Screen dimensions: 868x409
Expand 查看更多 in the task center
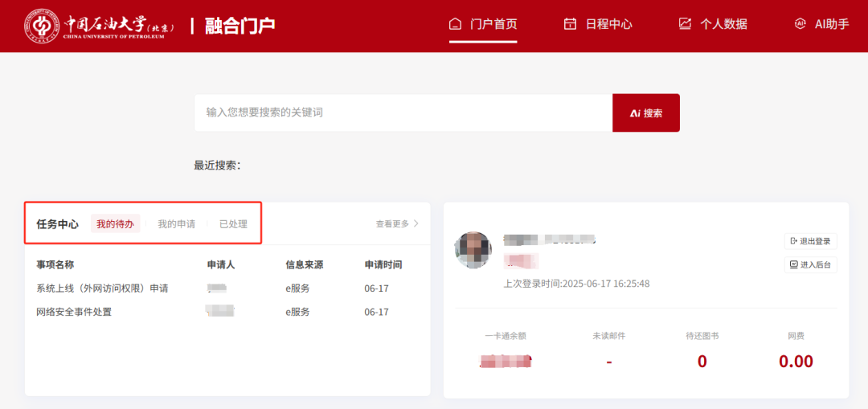397,224
